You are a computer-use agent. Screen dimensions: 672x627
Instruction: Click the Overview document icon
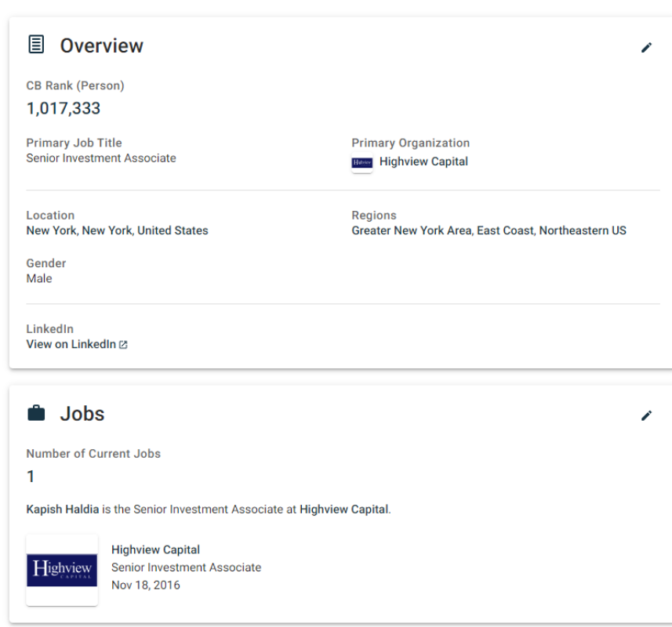pyautogui.click(x=36, y=44)
